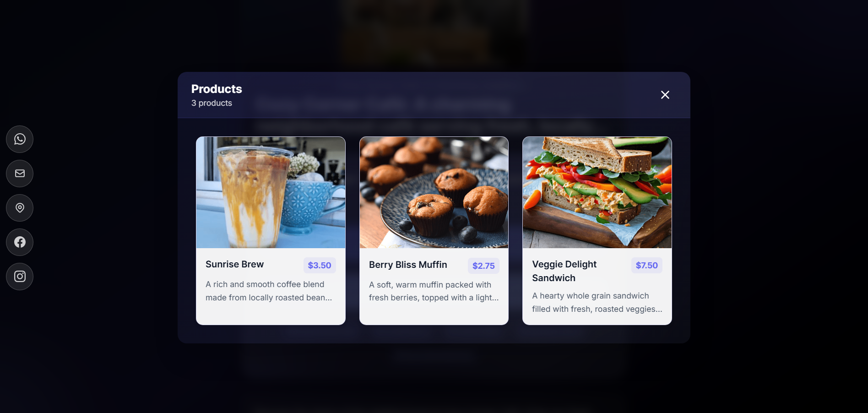Viewport: 868px width, 413px height.
Task: Open the location pin icon
Action: (x=20, y=208)
